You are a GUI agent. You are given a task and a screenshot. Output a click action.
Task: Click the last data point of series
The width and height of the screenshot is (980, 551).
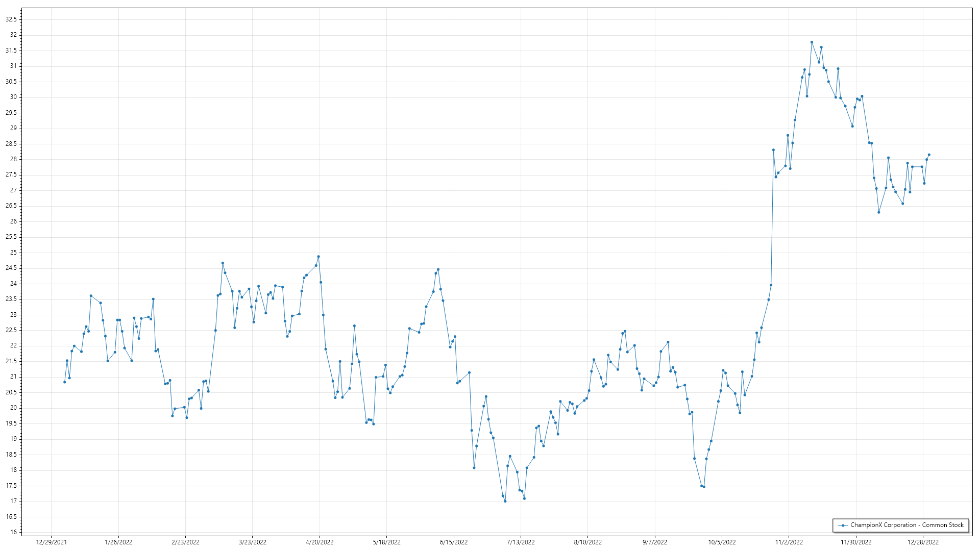[x=929, y=155]
